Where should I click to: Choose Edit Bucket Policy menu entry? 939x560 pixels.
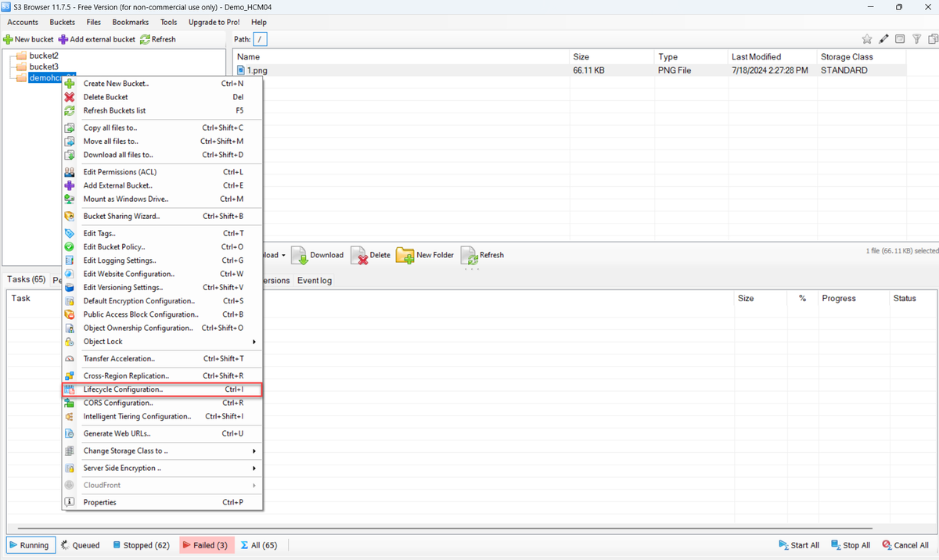click(114, 247)
